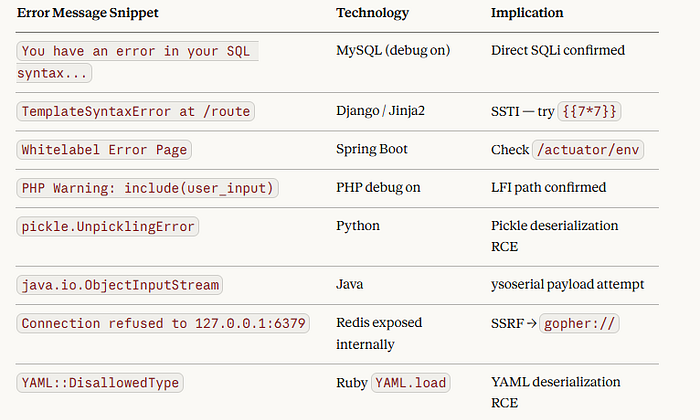Click the Spring Boot technology cell
Image resolution: width=700 pixels, height=420 pixels.
372,149
